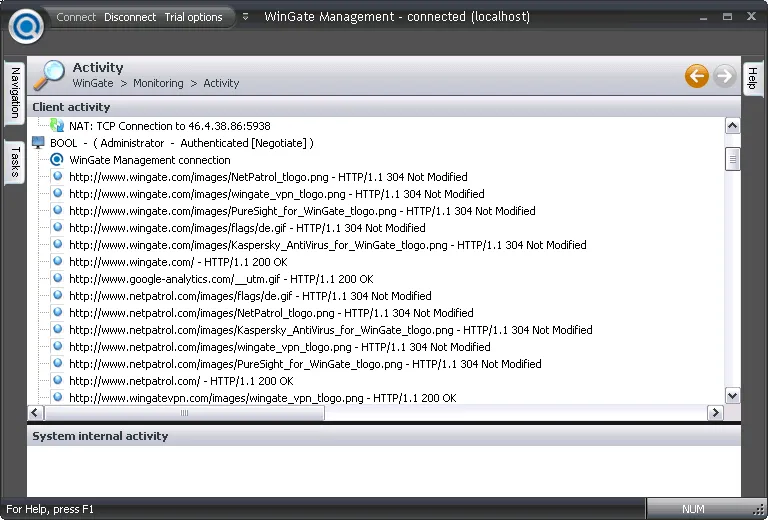Click the grey forward arrow button
768x520 pixels.
(x=724, y=76)
